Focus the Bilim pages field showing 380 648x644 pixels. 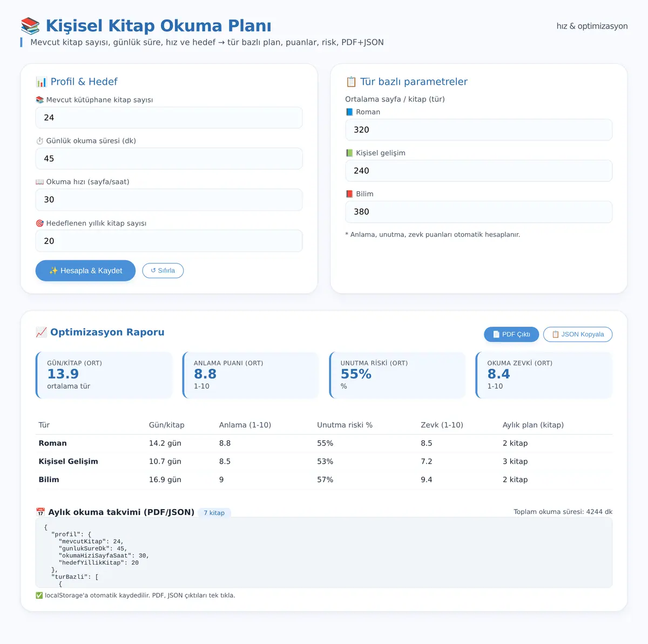[x=479, y=212]
